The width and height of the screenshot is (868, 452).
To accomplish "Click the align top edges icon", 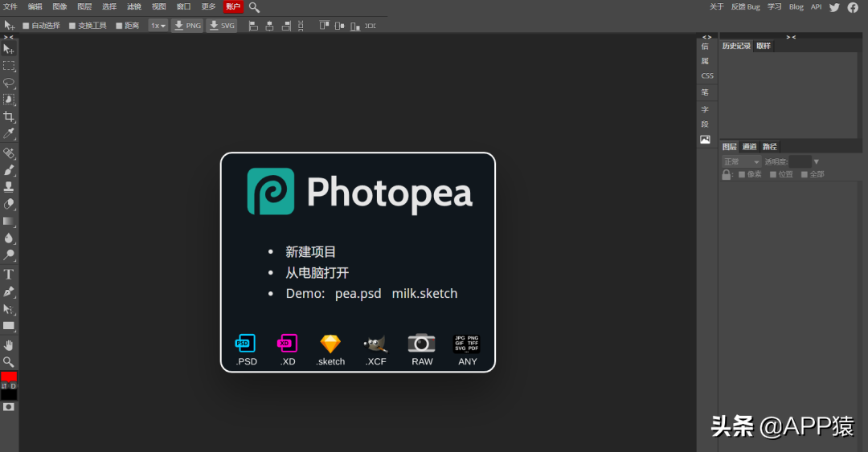I will 325,26.
